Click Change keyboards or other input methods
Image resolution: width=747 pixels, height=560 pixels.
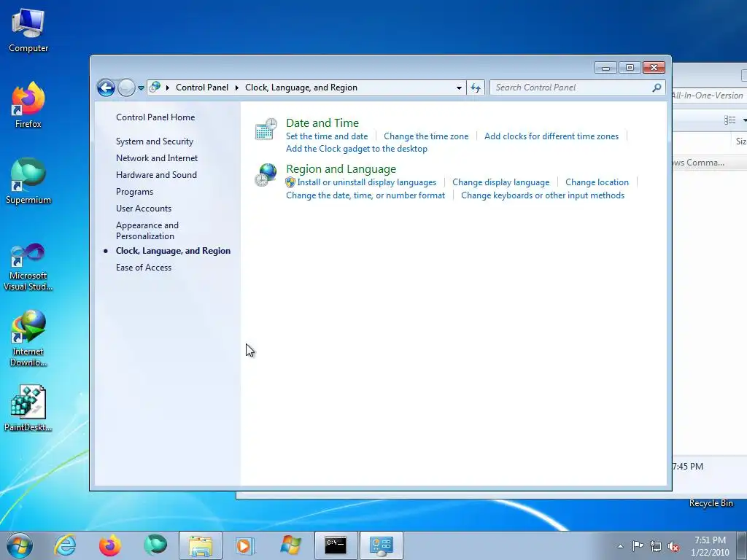[543, 195]
